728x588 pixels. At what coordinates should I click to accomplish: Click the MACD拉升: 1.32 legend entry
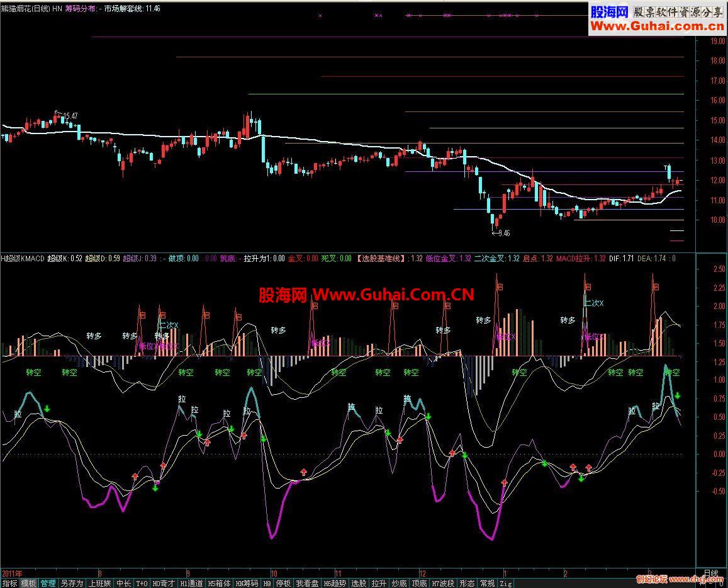click(x=581, y=258)
